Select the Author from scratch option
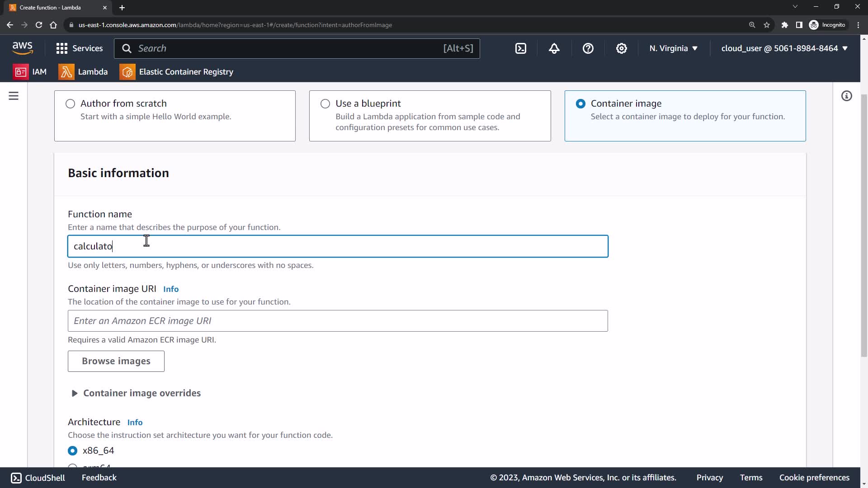This screenshot has height=488, width=868. pos(70,104)
